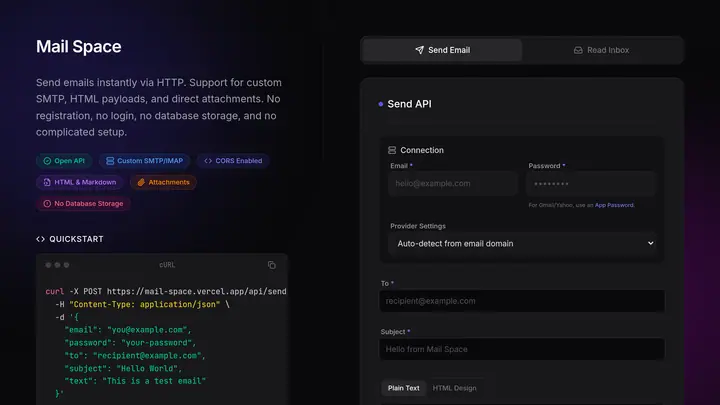The height and width of the screenshot is (405, 720).
Task: Open the App Password link
Action: coord(614,205)
